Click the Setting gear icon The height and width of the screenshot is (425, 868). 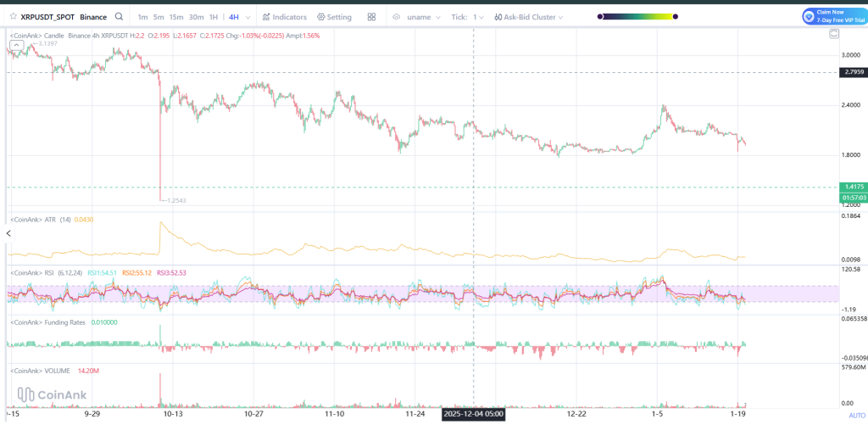tap(321, 17)
